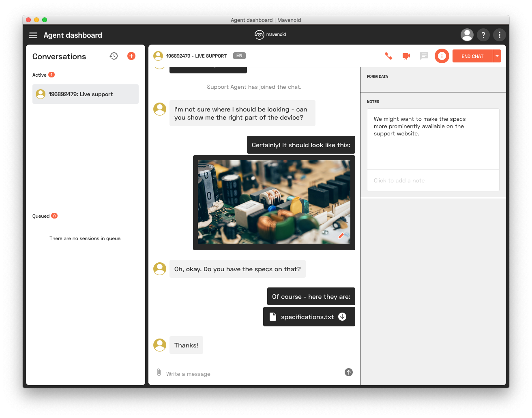Open the user account avatar menu
532x418 pixels.
tap(467, 35)
